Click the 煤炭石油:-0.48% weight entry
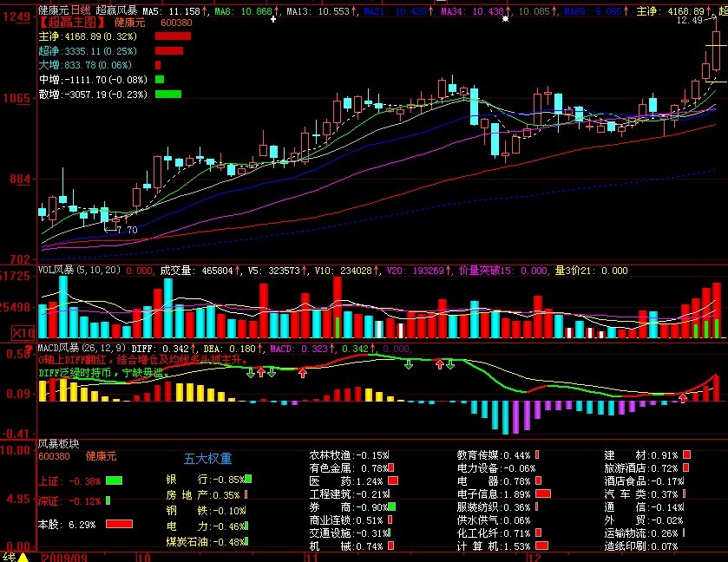The height and width of the screenshot is (562, 728). [207, 541]
